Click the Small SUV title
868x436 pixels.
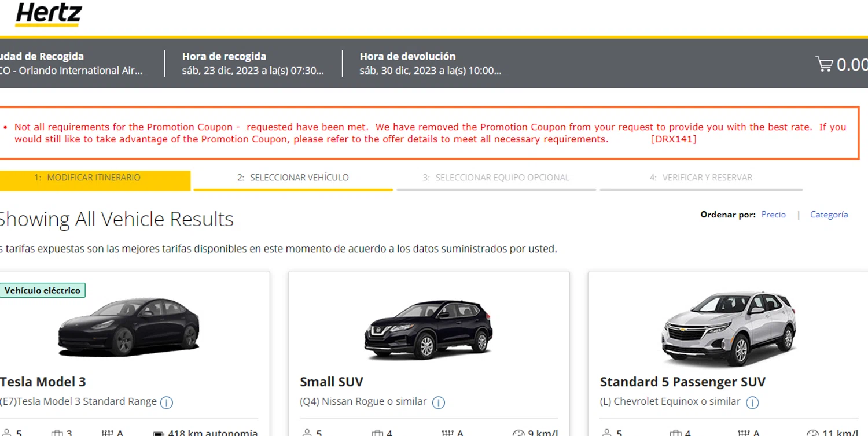(x=332, y=382)
